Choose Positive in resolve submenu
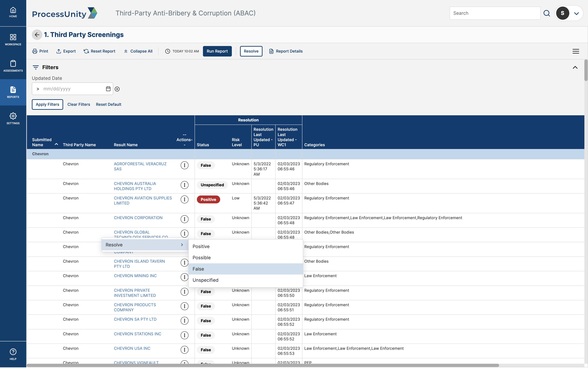 pos(246,246)
